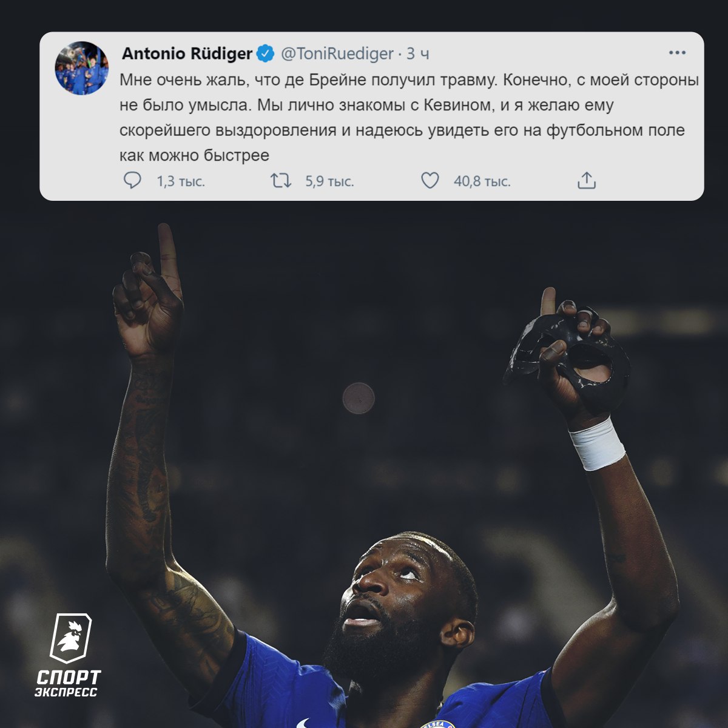728x728 pixels.
Task: Click the Sport-Express rooster shield logo
Action: pos(70,638)
